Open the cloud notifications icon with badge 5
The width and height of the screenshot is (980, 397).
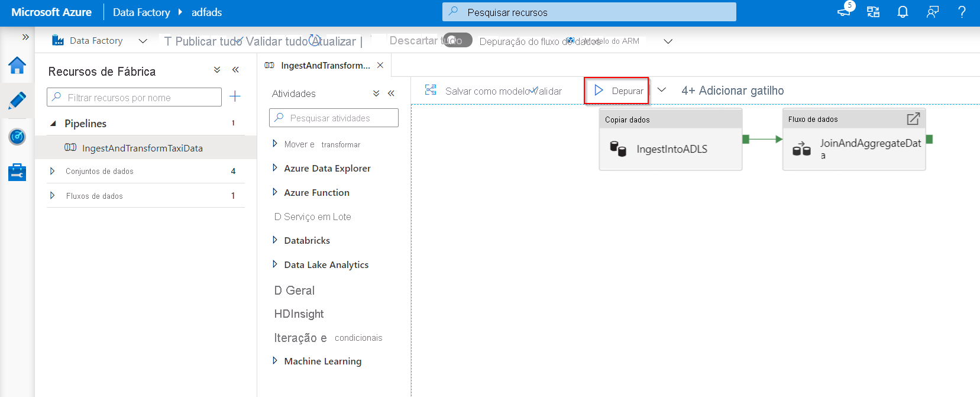(x=845, y=11)
